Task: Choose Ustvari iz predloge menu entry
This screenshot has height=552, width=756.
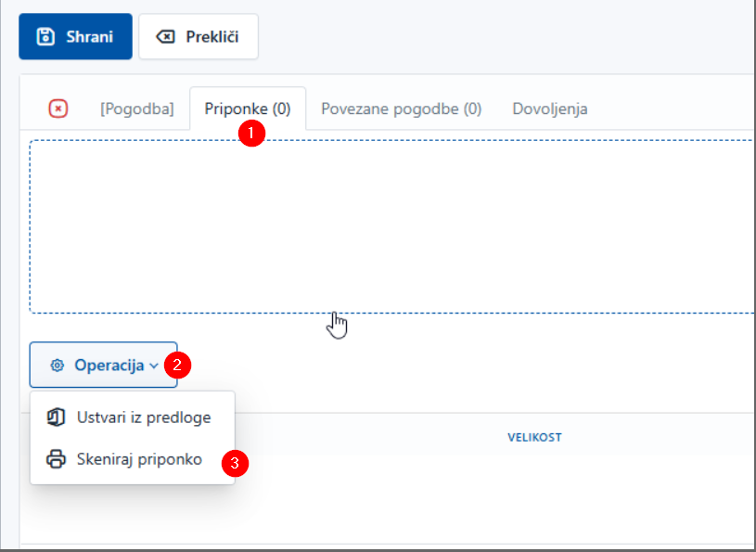Action: pos(144,417)
